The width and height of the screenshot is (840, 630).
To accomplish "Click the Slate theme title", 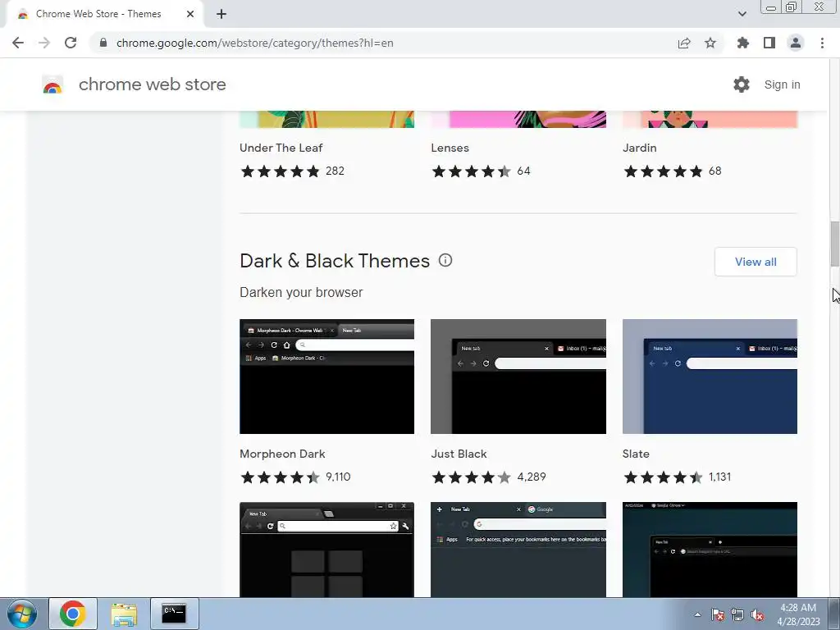I will (x=636, y=454).
